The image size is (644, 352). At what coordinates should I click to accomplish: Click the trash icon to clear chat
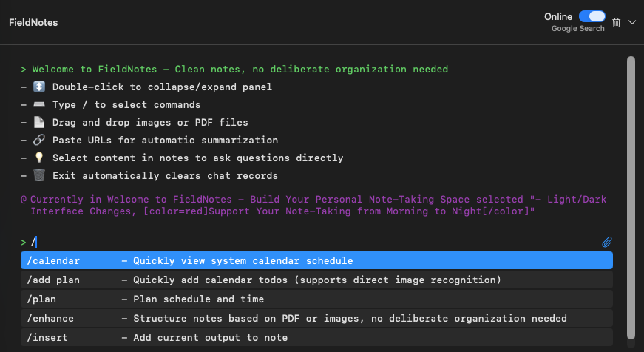click(x=616, y=23)
